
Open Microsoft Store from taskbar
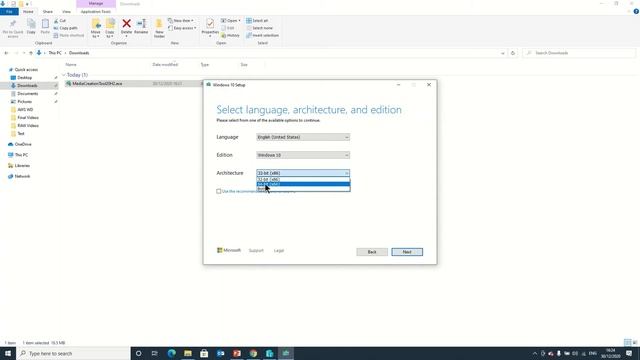tap(204, 353)
